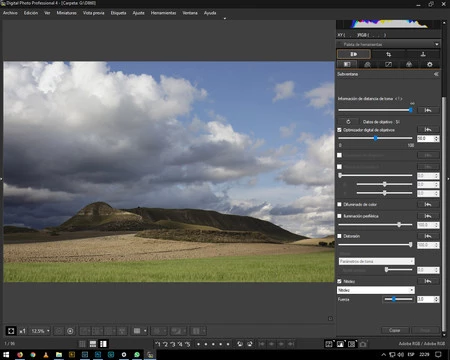Enable the Distorsión checkbox
This screenshot has width=450, height=360.
[x=339, y=236]
